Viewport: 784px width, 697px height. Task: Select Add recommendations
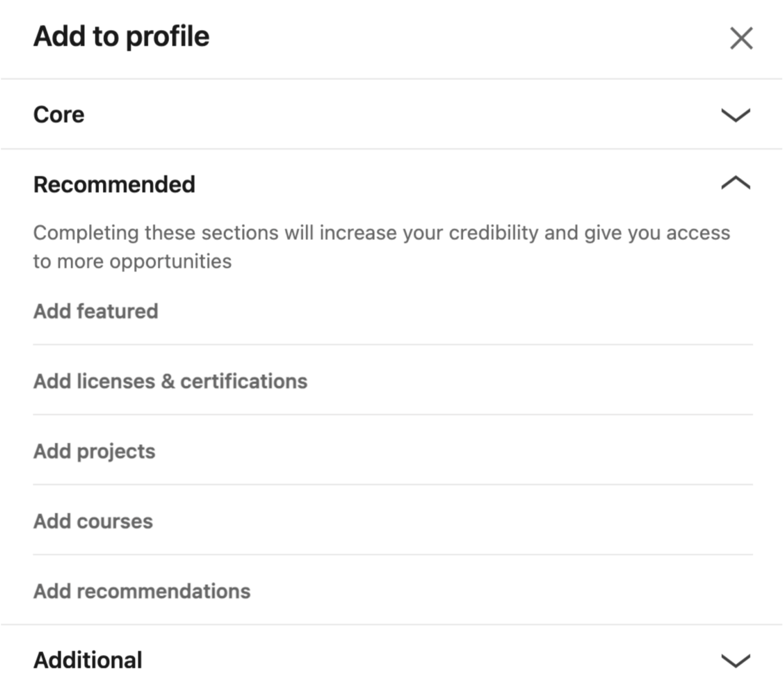142,591
